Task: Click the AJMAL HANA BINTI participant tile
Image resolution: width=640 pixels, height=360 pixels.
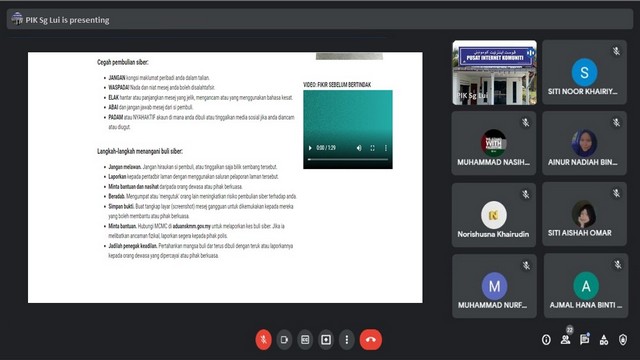Action: tap(586, 286)
